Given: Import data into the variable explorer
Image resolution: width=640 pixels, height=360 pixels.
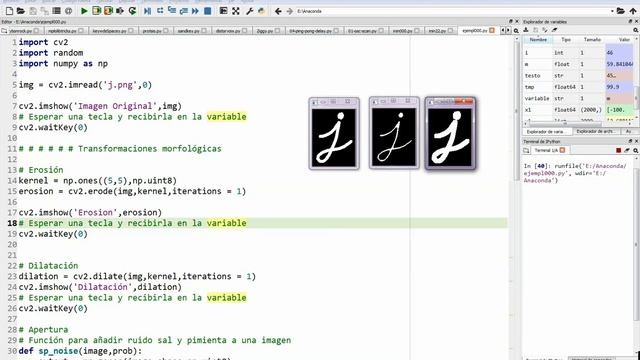Looking at the screenshot, I should point(526,30).
